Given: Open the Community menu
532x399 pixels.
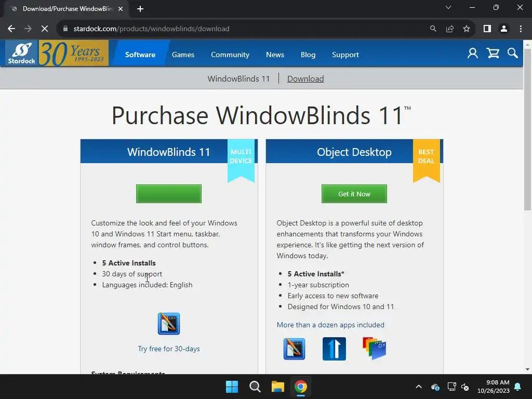Looking at the screenshot, I should (x=230, y=55).
